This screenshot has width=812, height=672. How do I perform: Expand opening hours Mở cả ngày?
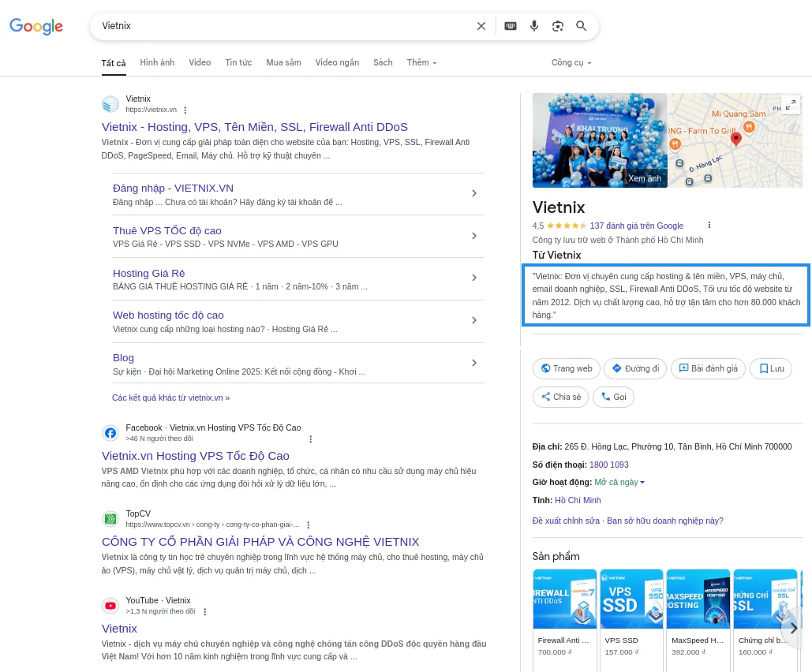click(619, 482)
